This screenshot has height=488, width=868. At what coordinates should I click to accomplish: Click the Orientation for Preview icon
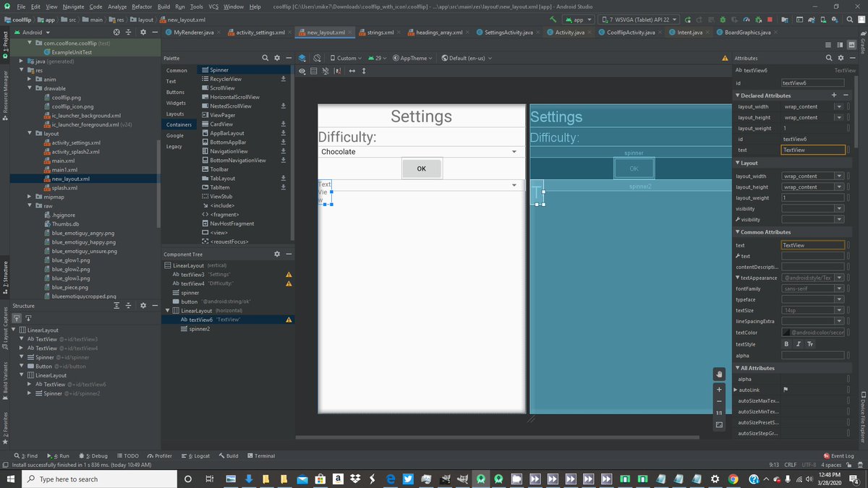pyautogui.click(x=318, y=58)
